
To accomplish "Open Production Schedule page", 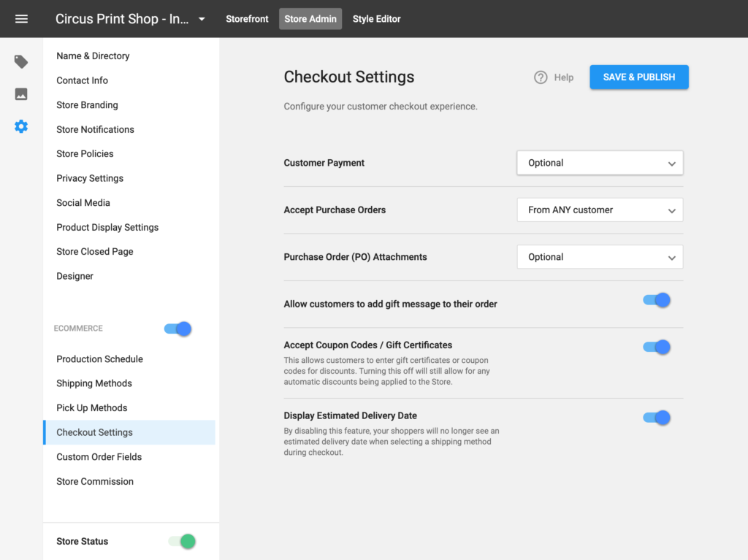I will (99, 359).
